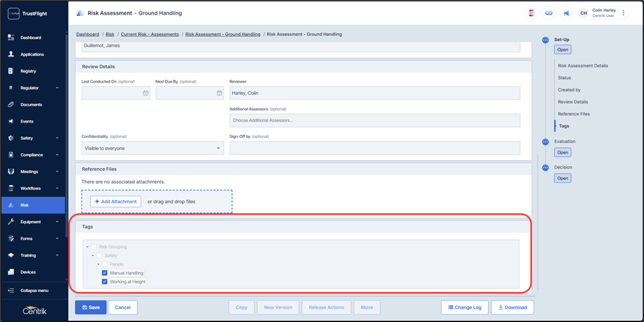
Task: Click the Additional Assessors input field
Action: (374, 120)
